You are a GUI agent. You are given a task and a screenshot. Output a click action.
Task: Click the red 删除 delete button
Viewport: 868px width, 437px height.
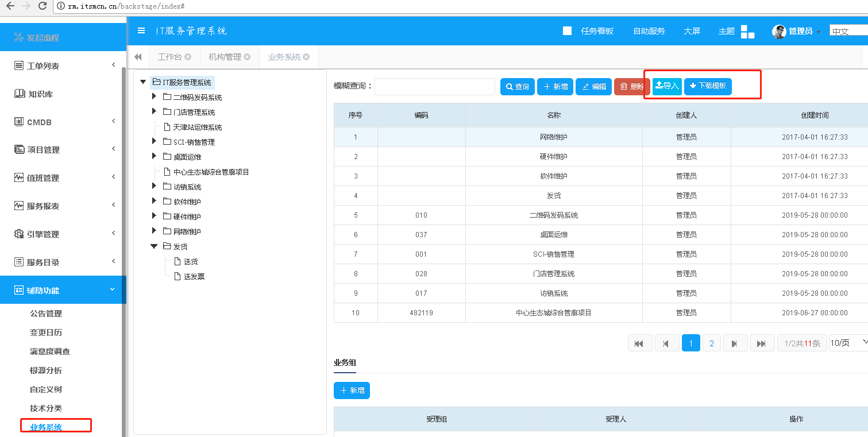631,87
